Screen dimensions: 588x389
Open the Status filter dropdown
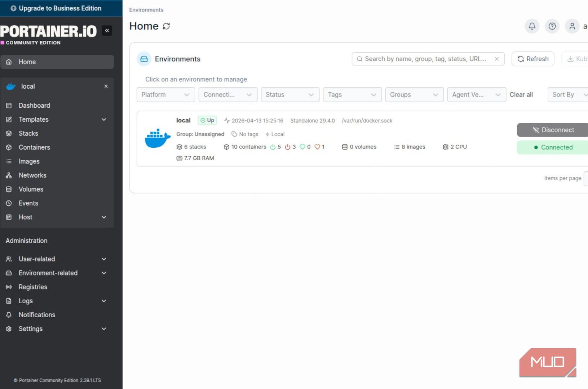(290, 95)
